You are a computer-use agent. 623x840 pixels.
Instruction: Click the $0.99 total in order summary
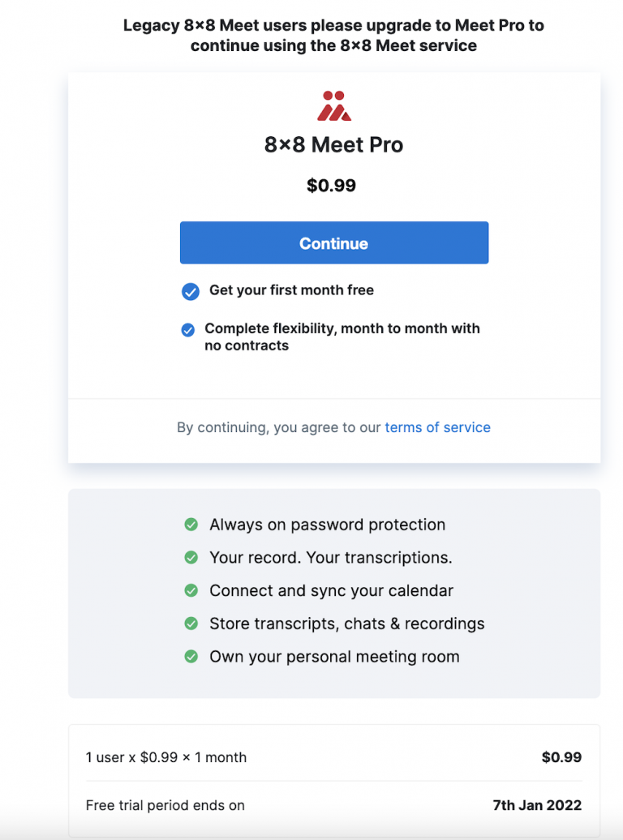tap(561, 757)
